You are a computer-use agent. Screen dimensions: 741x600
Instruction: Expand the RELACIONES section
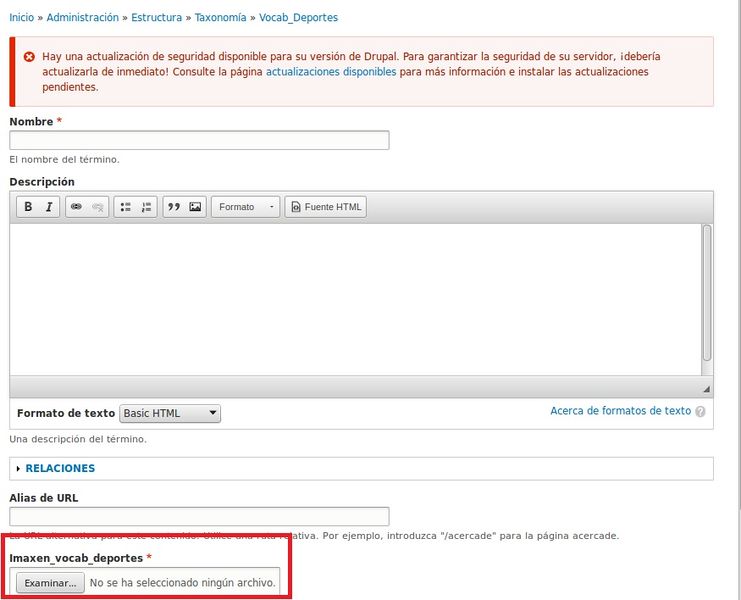[60, 468]
